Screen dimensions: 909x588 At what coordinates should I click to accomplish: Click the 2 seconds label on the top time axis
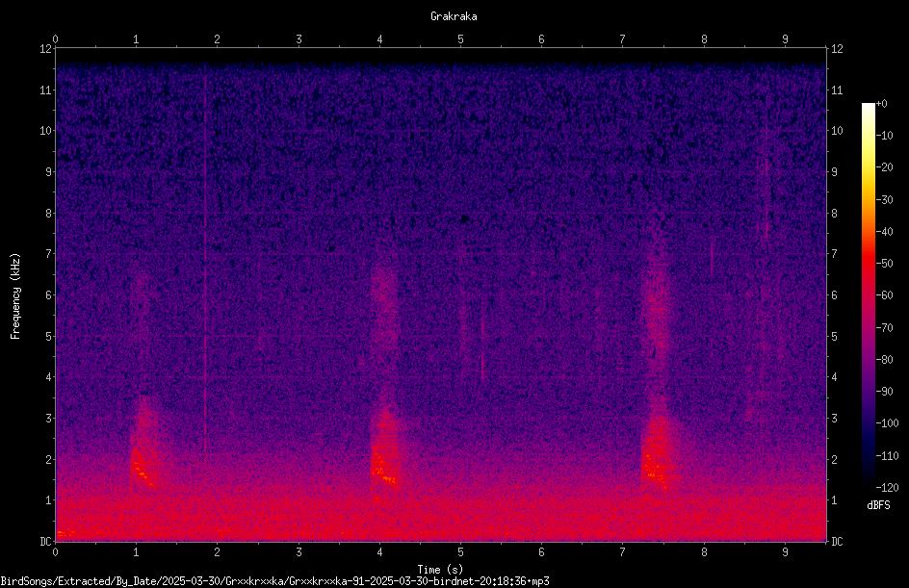pos(218,39)
